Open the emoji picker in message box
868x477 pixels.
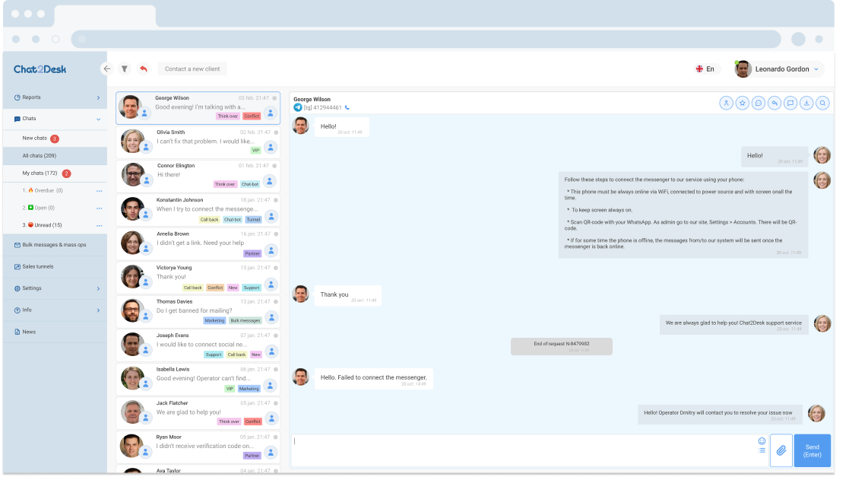coord(762,440)
